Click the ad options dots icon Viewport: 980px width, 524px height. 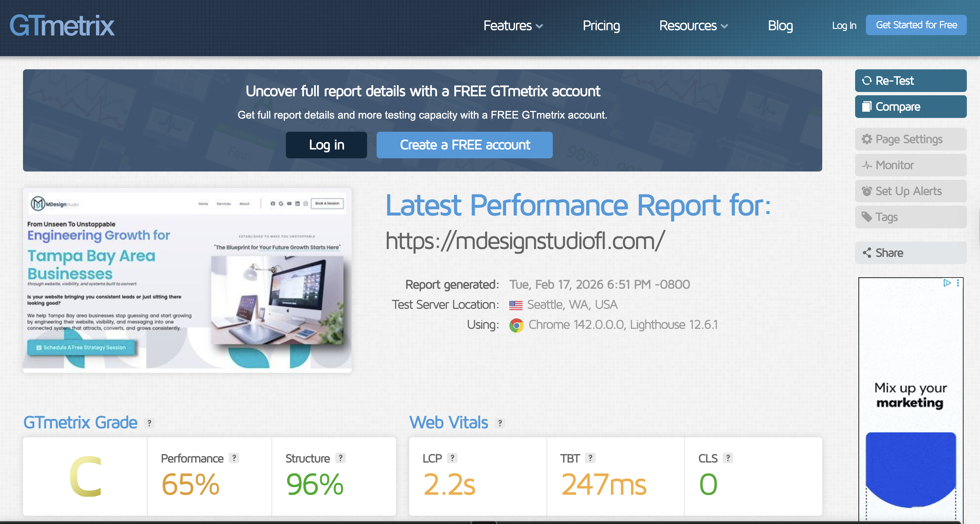click(958, 283)
